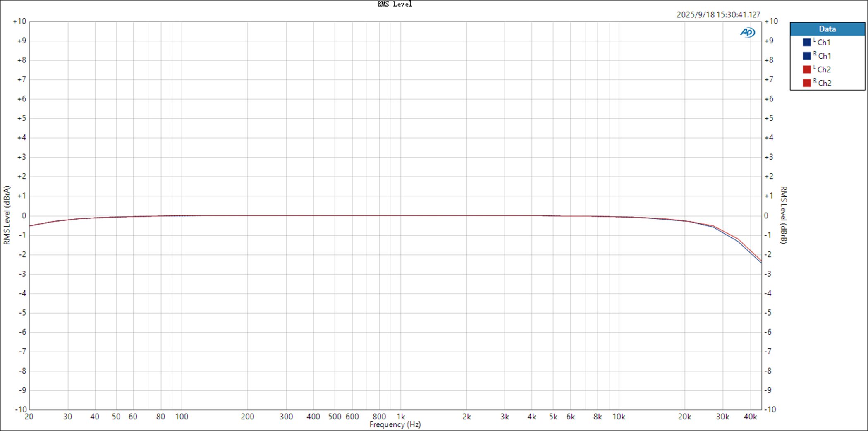Click the AP logo in the graph corner

point(747,32)
